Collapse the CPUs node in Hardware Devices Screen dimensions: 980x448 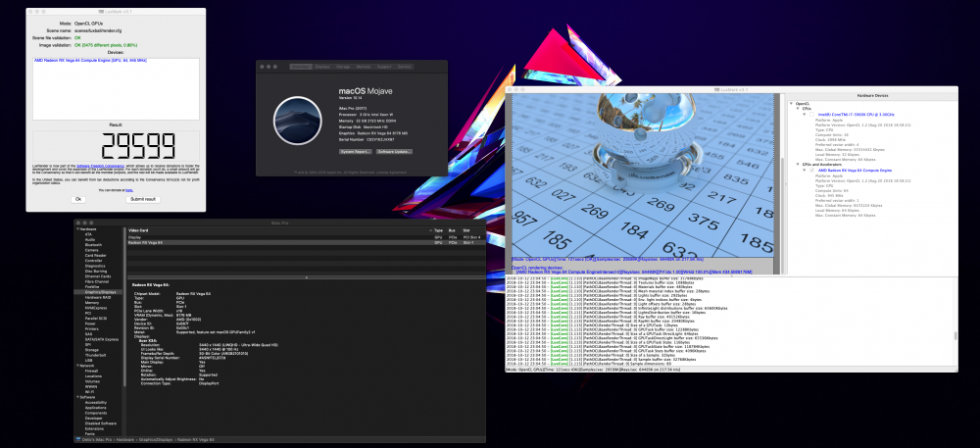point(798,109)
